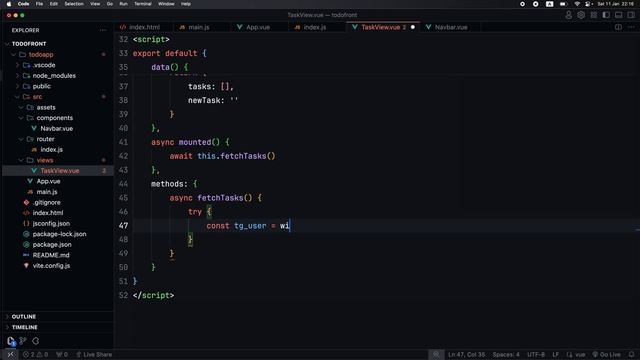This screenshot has width=640, height=360.
Task: Expand the node_modules folder
Action: (x=54, y=76)
